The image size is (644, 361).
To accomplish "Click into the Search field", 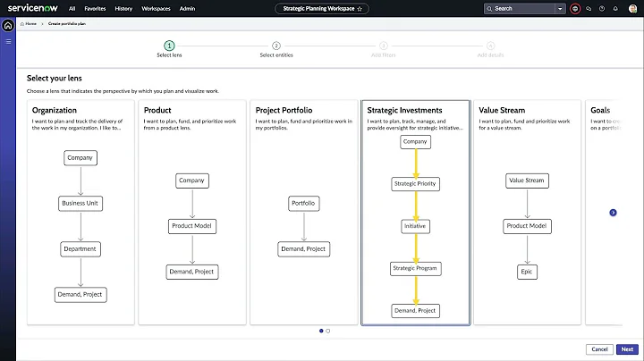I will point(523,8).
